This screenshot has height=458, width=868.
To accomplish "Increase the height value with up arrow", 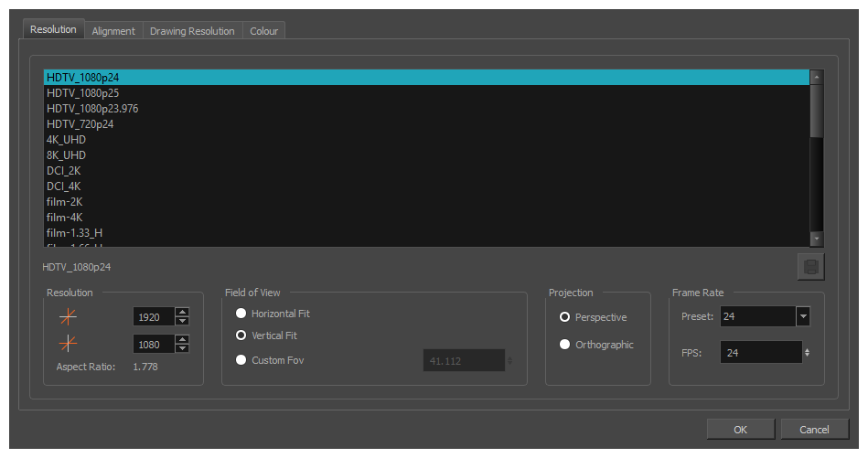I will coord(182,339).
